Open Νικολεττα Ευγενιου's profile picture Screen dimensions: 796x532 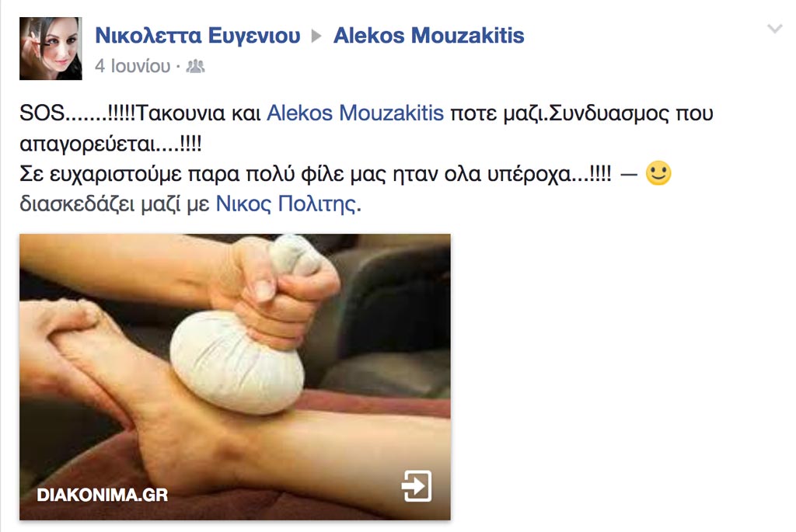click(x=51, y=49)
